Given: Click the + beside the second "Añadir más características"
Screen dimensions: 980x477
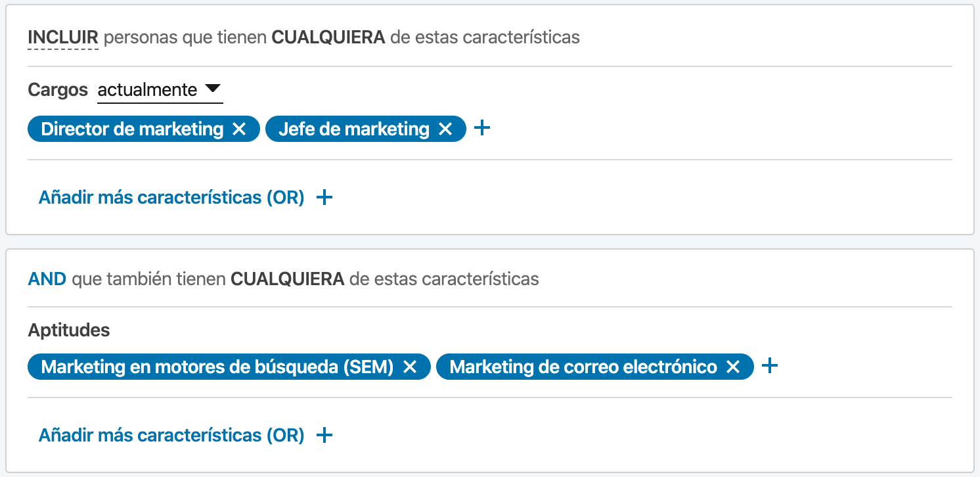Looking at the screenshot, I should (324, 435).
